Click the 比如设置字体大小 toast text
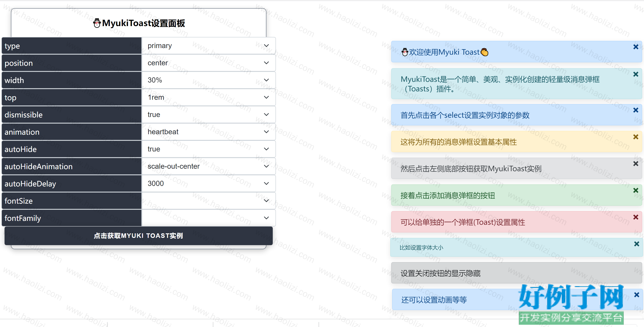The width and height of the screenshot is (644, 327). (x=421, y=248)
